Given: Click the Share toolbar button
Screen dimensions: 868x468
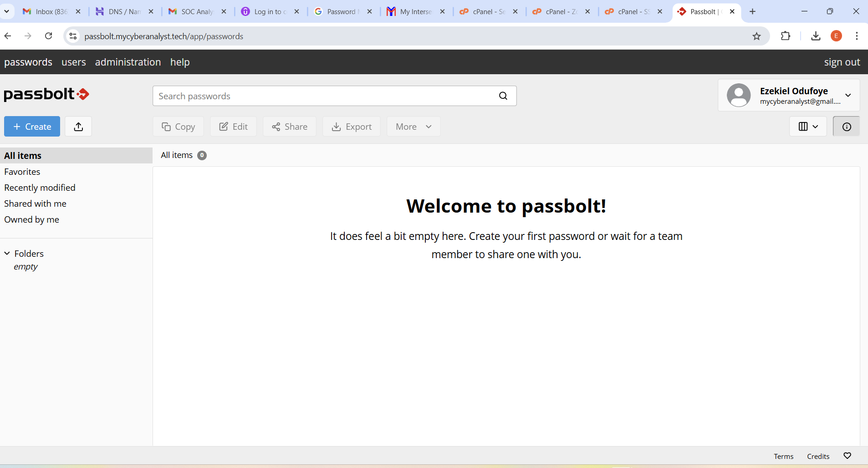Looking at the screenshot, I should pos(290,127).
